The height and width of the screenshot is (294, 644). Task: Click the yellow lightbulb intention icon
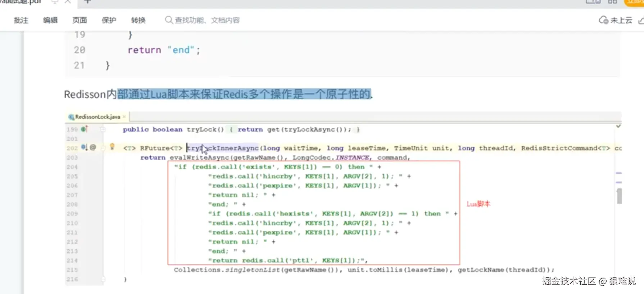(x=112, y=147)
